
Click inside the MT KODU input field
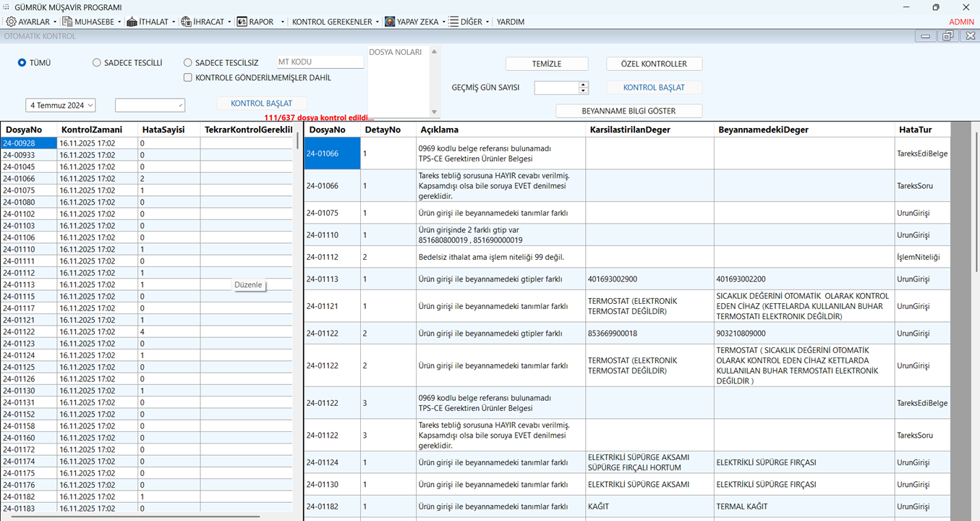[x=320, y=62]
